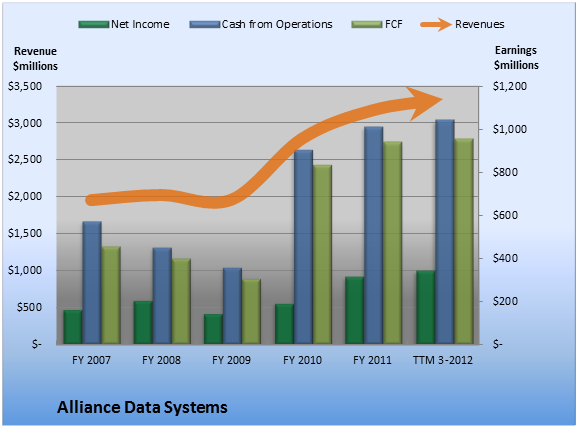This screenshot has width=577, height=427.
Task: Select the FY 2009 Net Income bar
Action: pyautogui.click(x=213, y=329)
